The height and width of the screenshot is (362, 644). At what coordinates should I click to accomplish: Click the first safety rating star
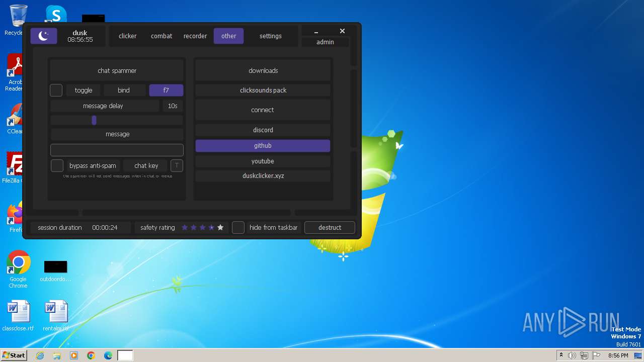point(185,227)
